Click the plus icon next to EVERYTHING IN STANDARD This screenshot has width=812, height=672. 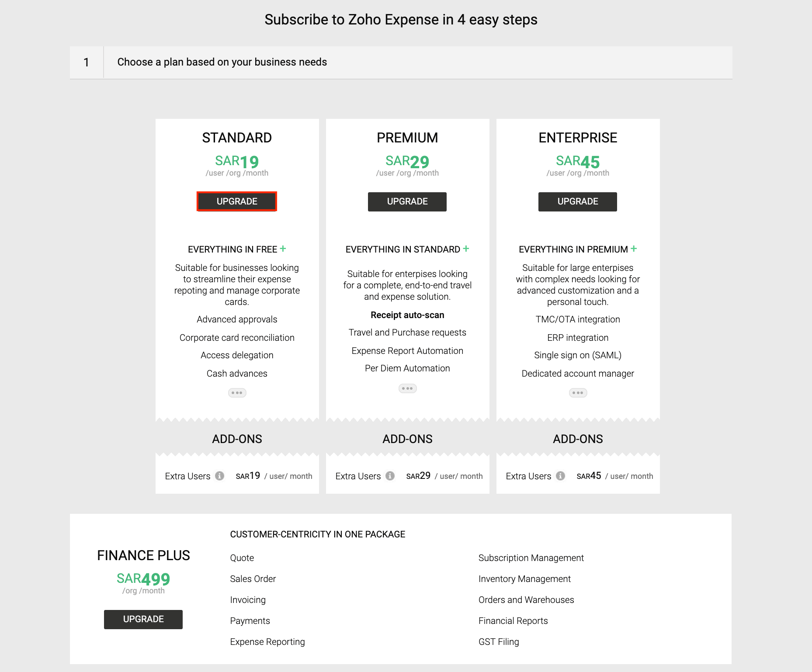[x=467, y=249]
